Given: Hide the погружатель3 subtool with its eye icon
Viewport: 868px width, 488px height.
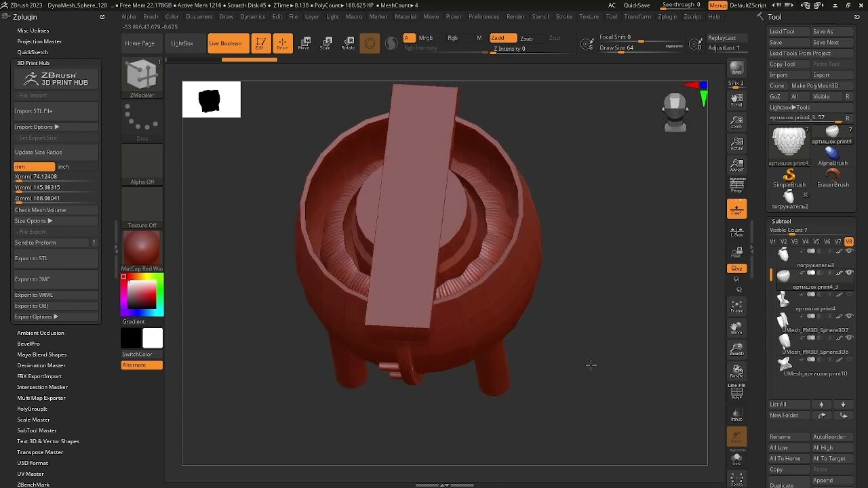Looking at the screenshot, I should click(850, 250).
